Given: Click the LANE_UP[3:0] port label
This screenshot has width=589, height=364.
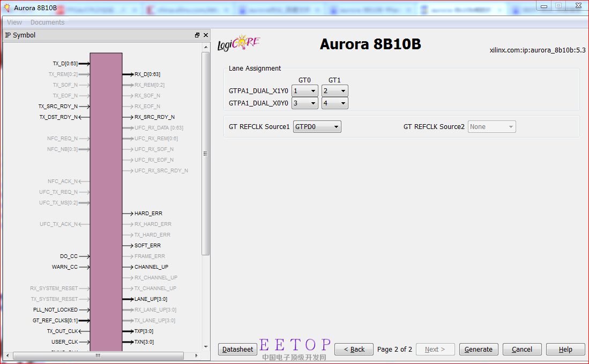Looking at the screenshot, I should (x=151, y=299).
